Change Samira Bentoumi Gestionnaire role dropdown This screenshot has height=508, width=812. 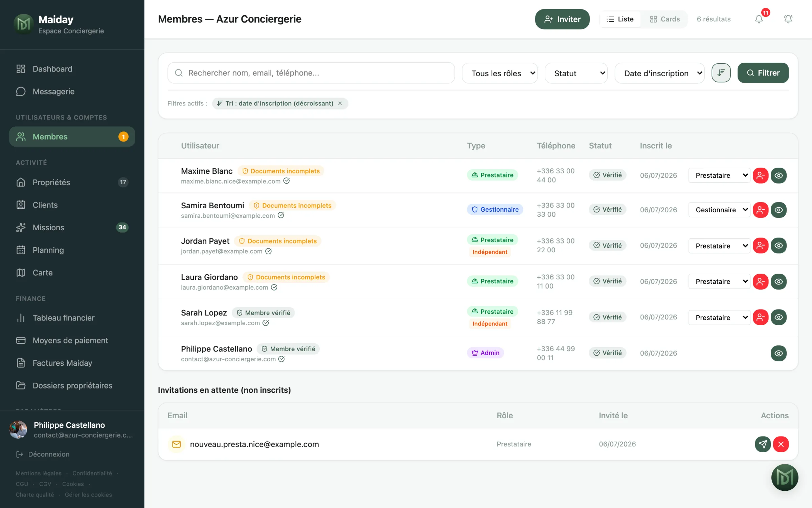tap(719, 210)
